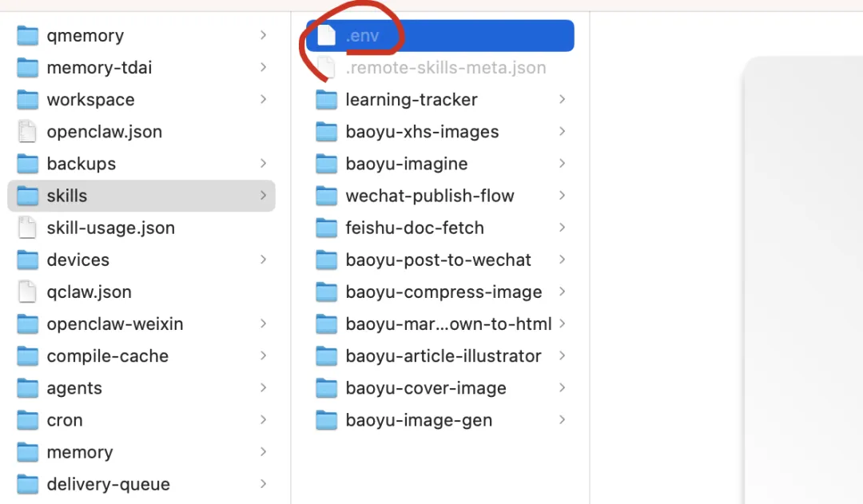Select the qclaw.json file icon
This screenshot has height=504, width=863.
(27, 292)
